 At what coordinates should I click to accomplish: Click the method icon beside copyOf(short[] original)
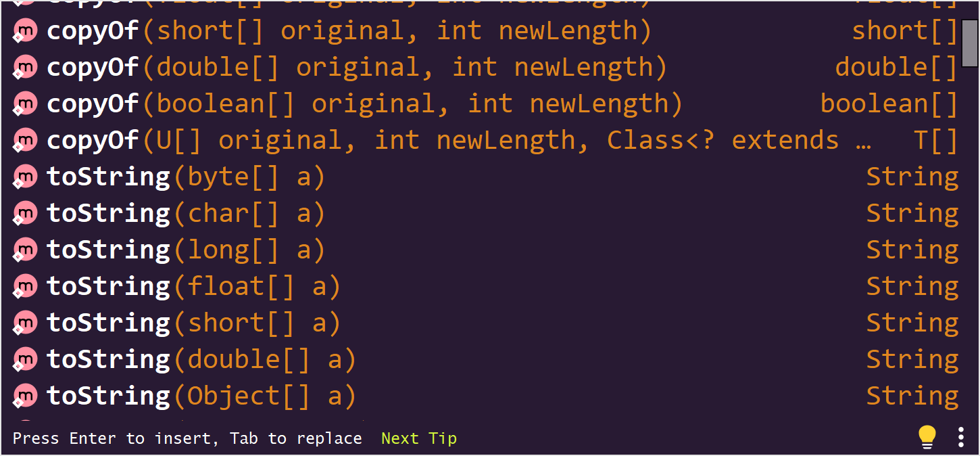pos(24,30)
